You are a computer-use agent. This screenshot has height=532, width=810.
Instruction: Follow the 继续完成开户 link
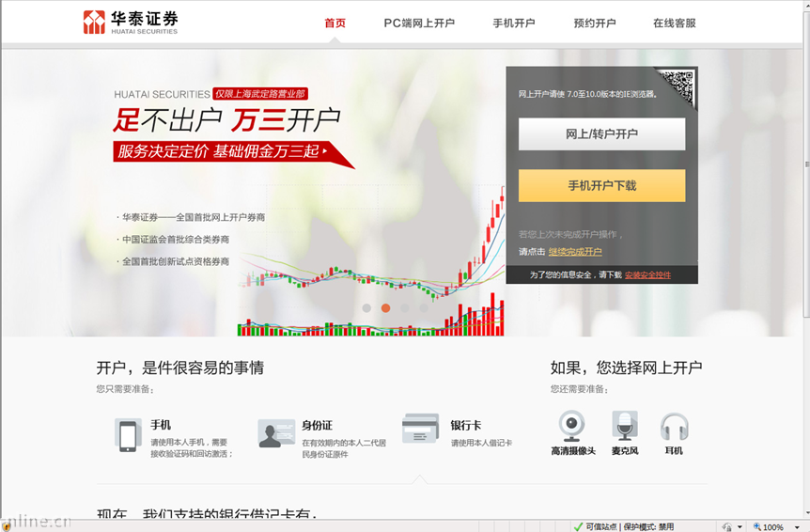(575, 252)
